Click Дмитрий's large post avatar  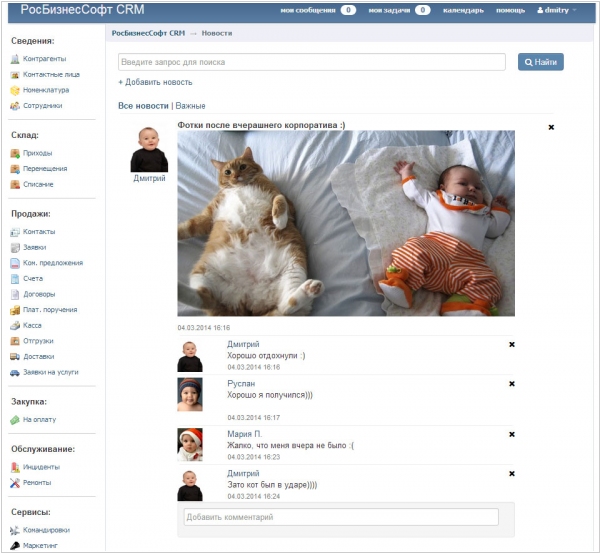(x=149, y=149)
